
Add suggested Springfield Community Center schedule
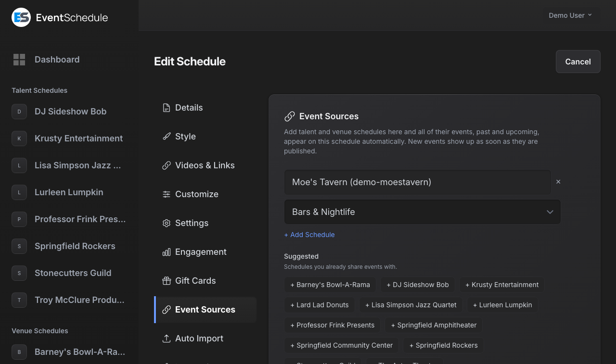point(342,345)
